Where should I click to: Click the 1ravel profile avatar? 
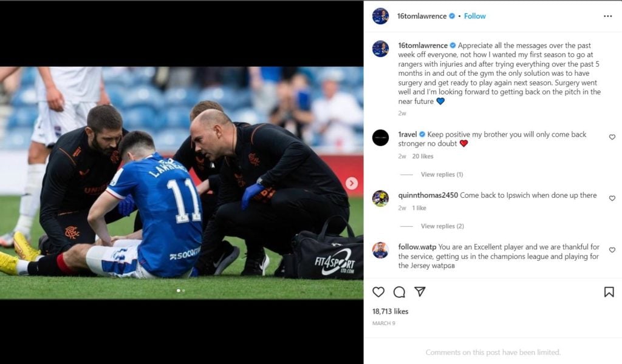[380, 138]
